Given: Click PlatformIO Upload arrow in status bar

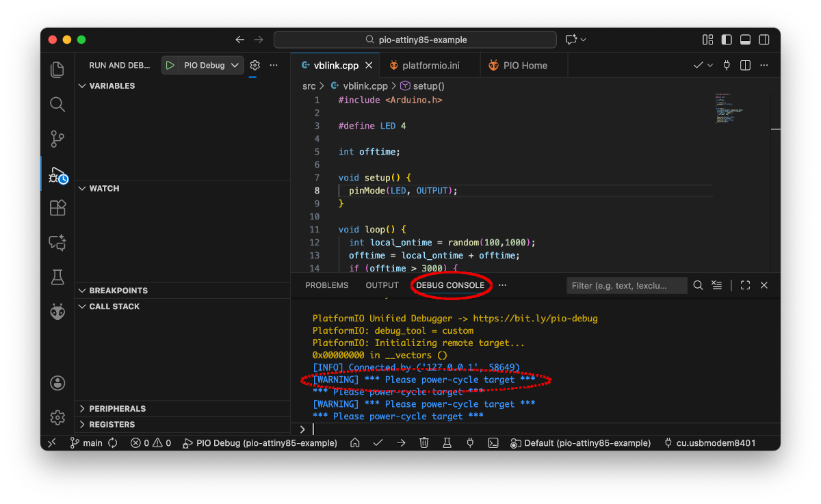Looking at the screenshot, I should (401, 443).
